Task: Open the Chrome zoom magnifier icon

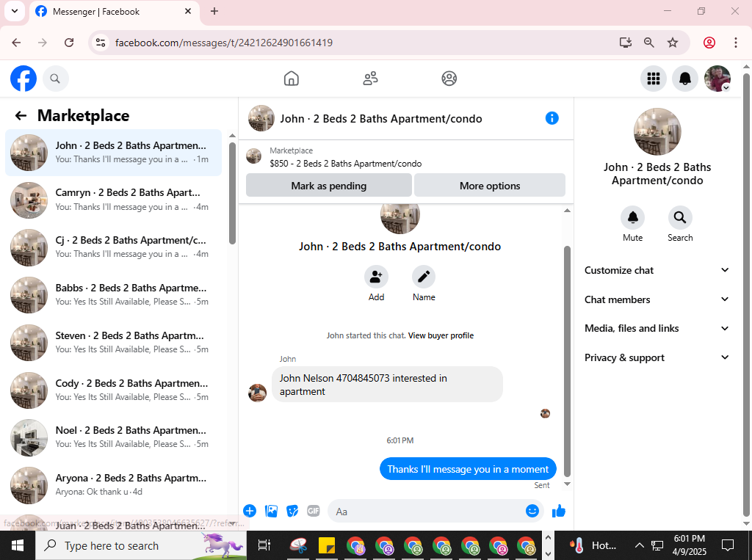Action: 649,43
